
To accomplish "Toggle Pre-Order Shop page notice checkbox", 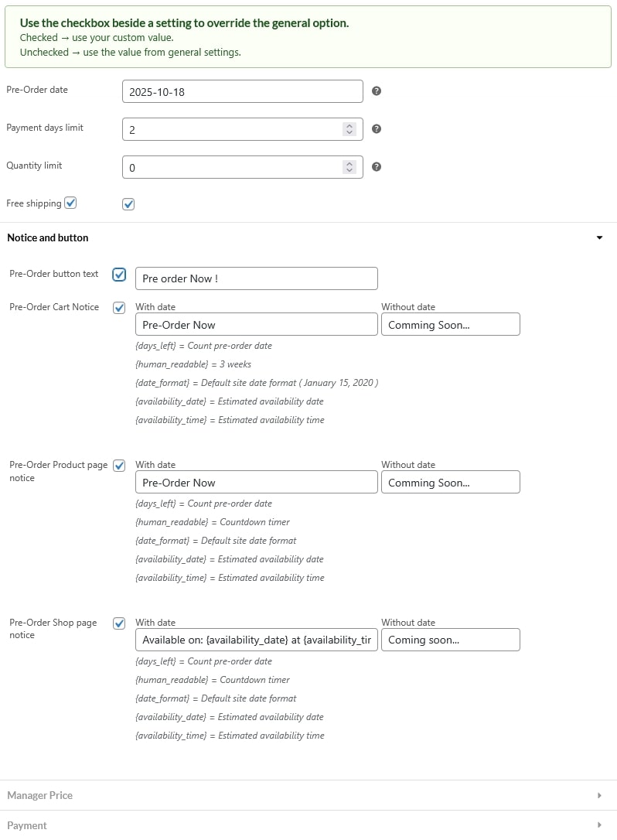I will tap(119, 623).
